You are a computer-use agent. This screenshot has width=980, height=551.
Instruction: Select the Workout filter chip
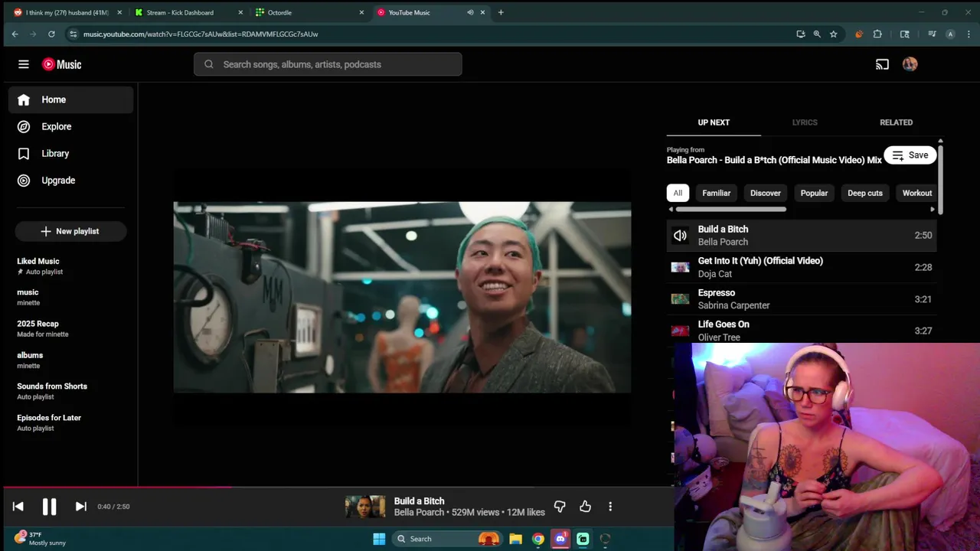pyautogui.click(x=916, y=193)
